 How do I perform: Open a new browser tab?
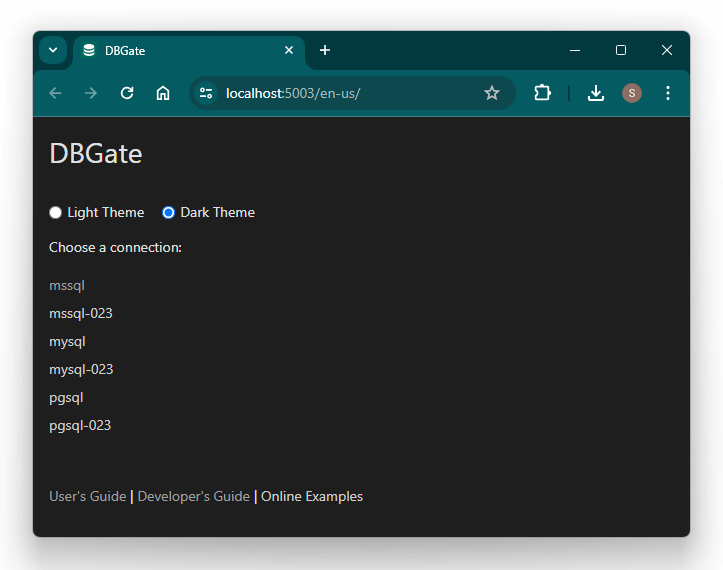point(325,50)
